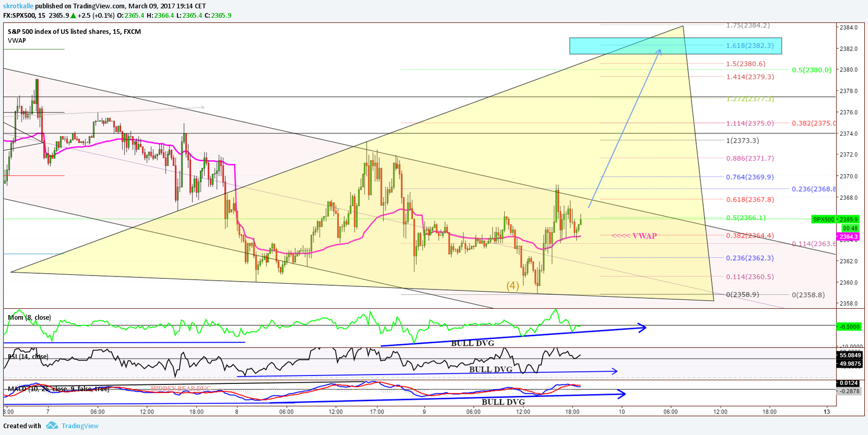868x435 pixels.
Task: Click the magenta 2364.3 VWAP price tag
Action: coord(848,237)
